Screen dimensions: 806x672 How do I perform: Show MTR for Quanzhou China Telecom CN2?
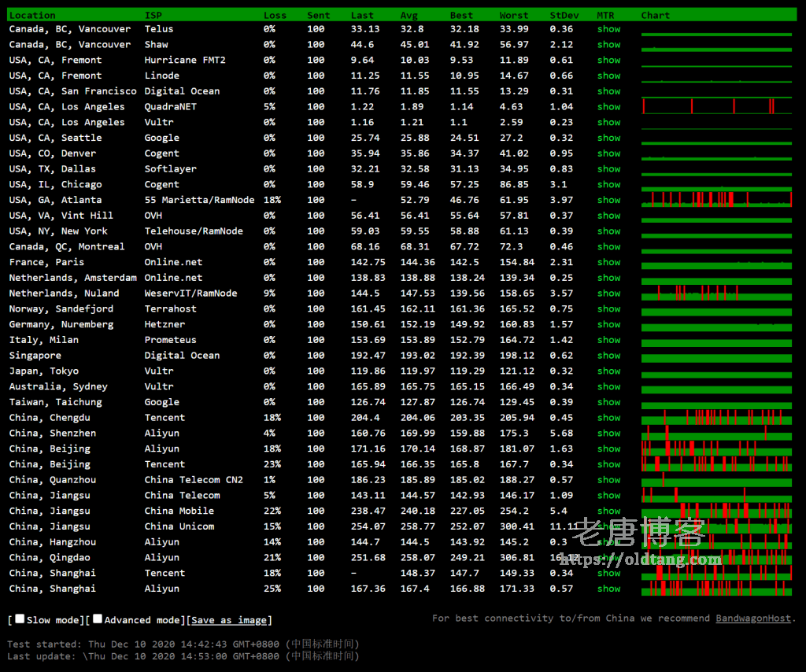point(608,480)
